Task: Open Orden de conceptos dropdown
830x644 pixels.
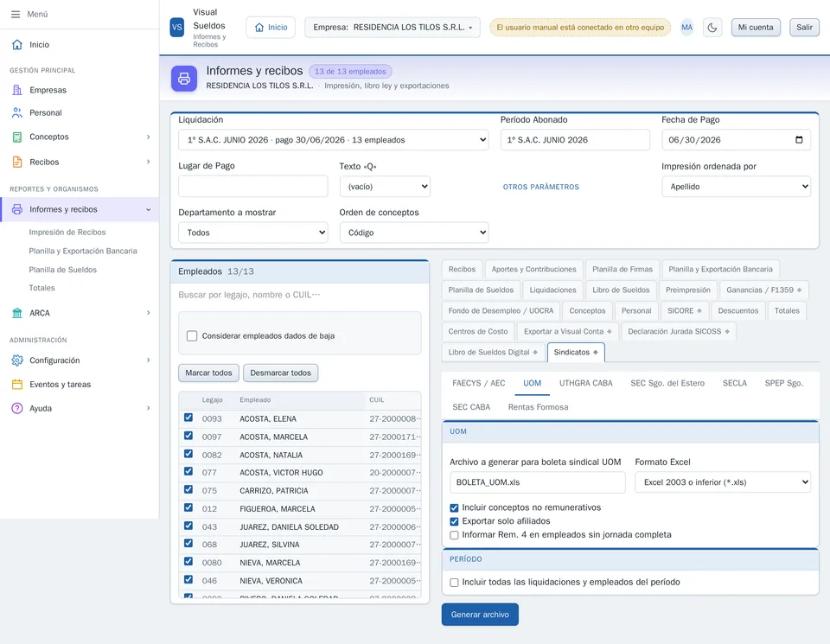Action: tap(414, 233)
